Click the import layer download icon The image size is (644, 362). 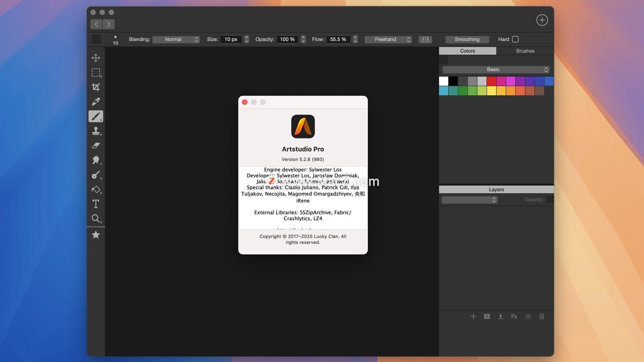coord(500,316)
